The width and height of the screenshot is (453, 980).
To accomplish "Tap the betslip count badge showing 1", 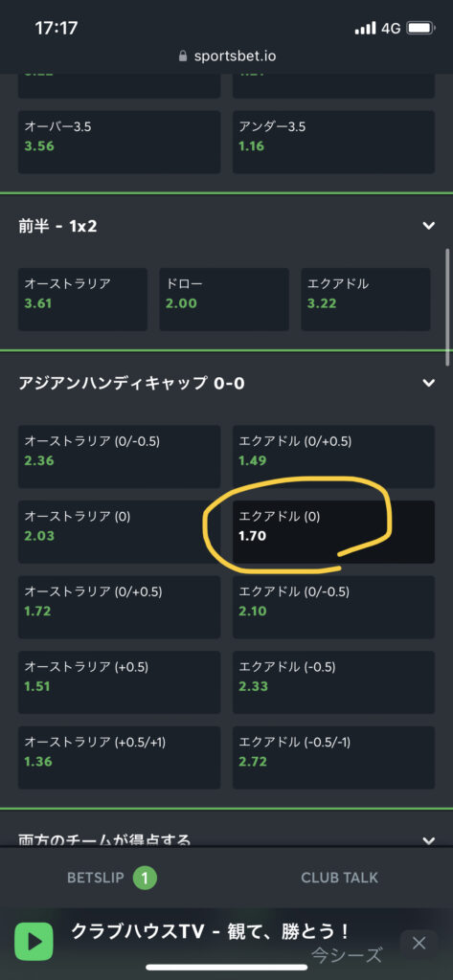I will (x=145, y=879).
